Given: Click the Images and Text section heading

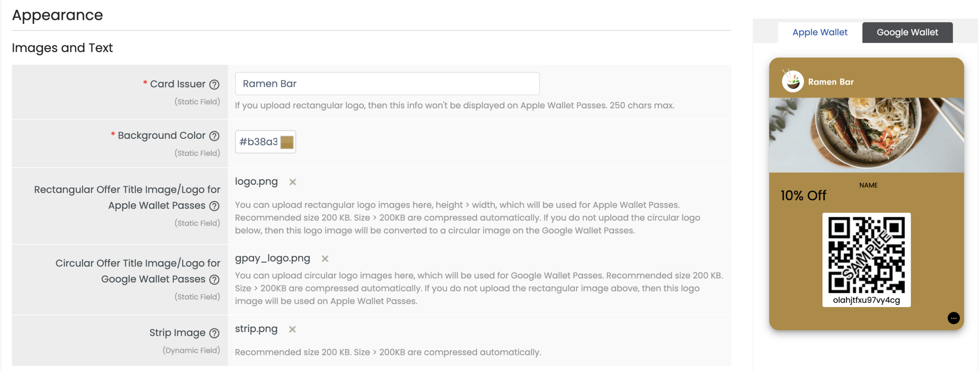Looking at the screenshot, I should [x=62, y=48].
